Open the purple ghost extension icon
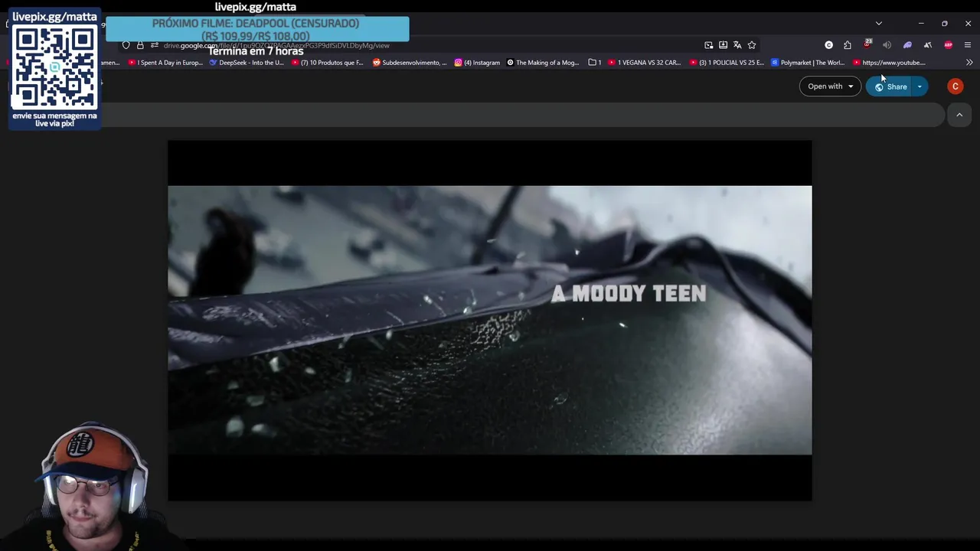 907,45
